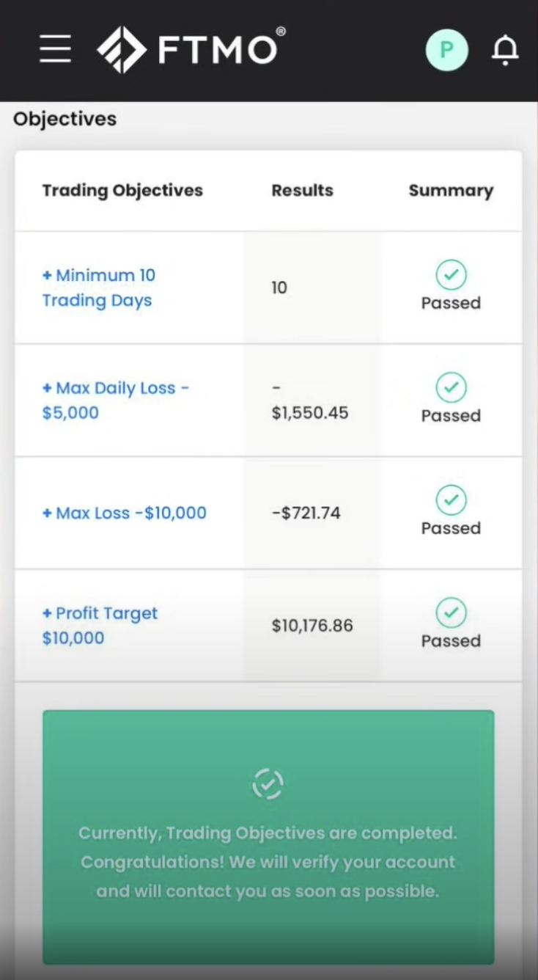Click the Profit Target passed checkmark
The image size is (538, 980).
[451, 613]
